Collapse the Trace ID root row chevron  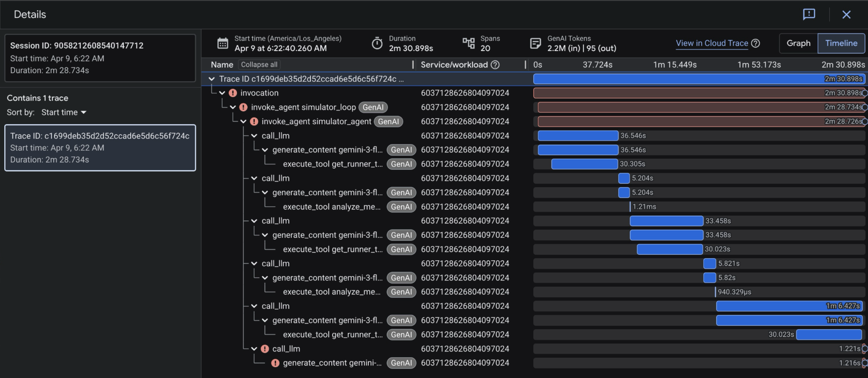(x=212, y=79)
